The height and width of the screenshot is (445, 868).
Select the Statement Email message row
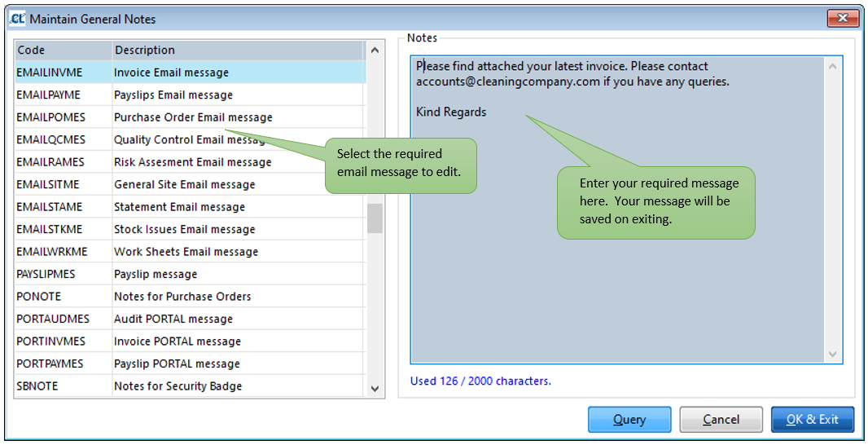191,207
